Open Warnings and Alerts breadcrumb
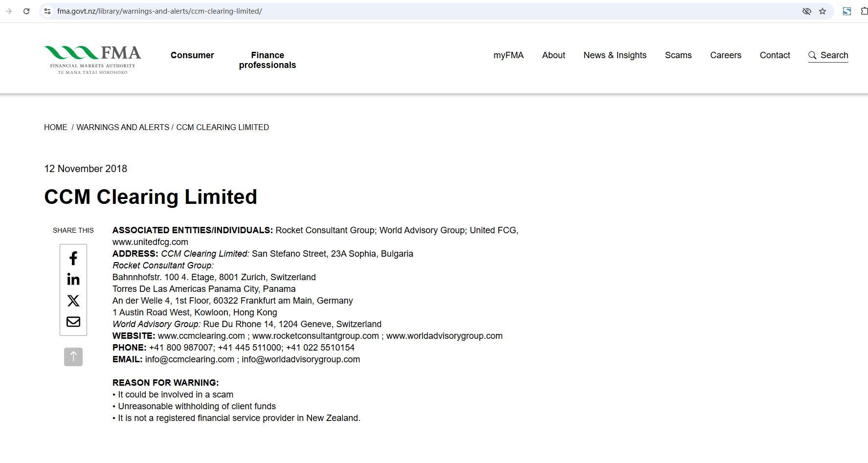 coord(123,127)
